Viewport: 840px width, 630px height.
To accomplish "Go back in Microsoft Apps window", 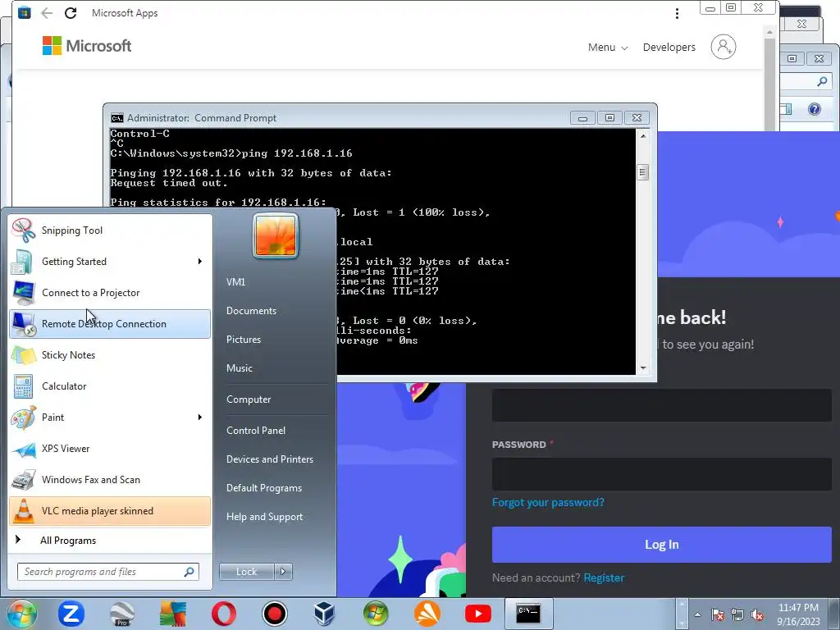I will point(47,13).
